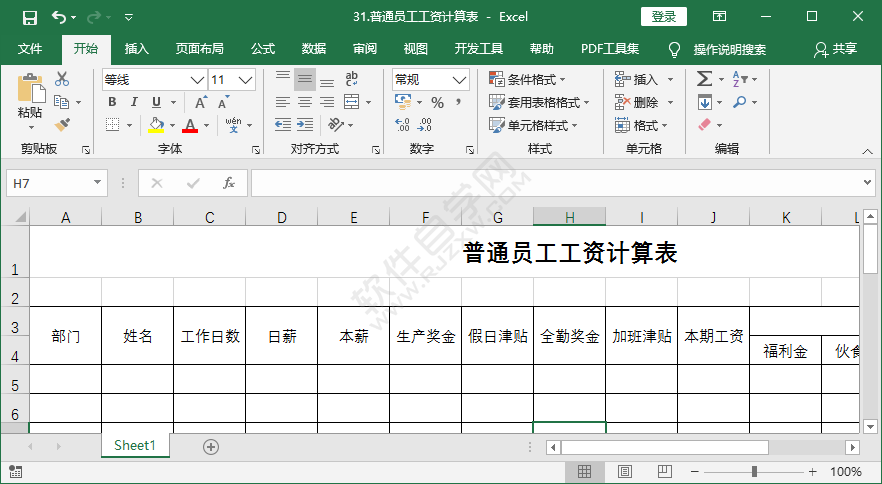Open the font name combo box 等线
This screenshot has height=484, width=882.
155,80
